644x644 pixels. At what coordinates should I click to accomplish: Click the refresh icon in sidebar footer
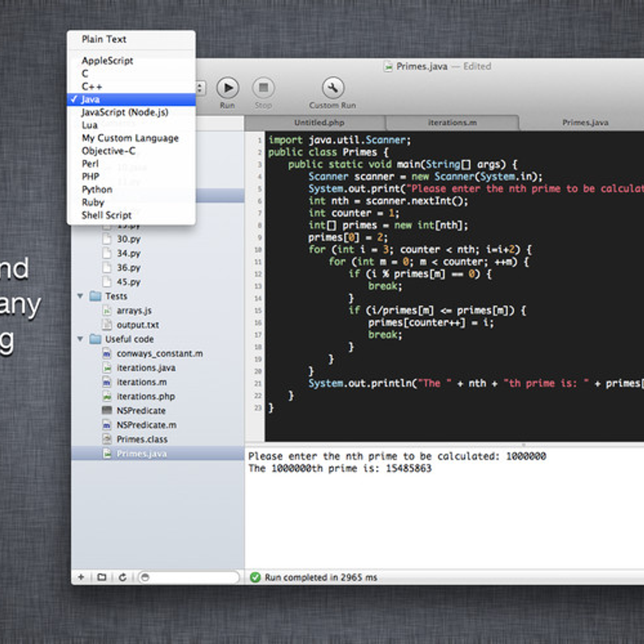122,577
